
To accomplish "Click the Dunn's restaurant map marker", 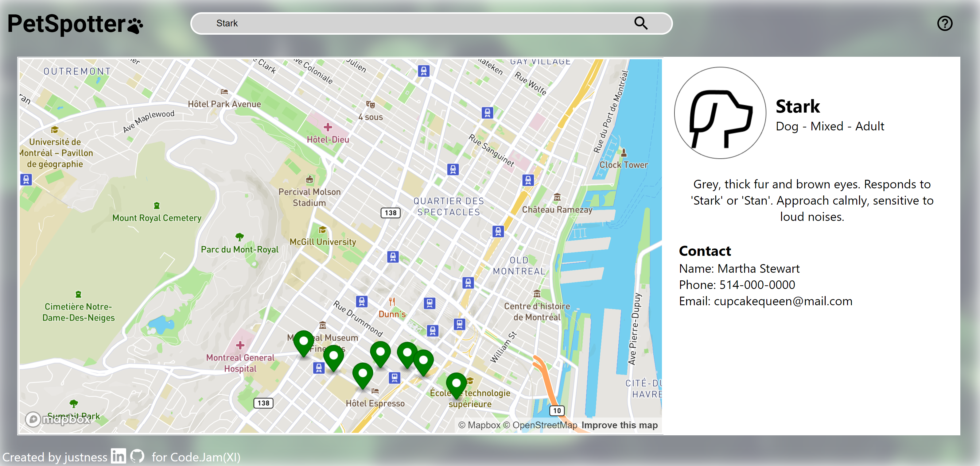I will pos(392,302).
